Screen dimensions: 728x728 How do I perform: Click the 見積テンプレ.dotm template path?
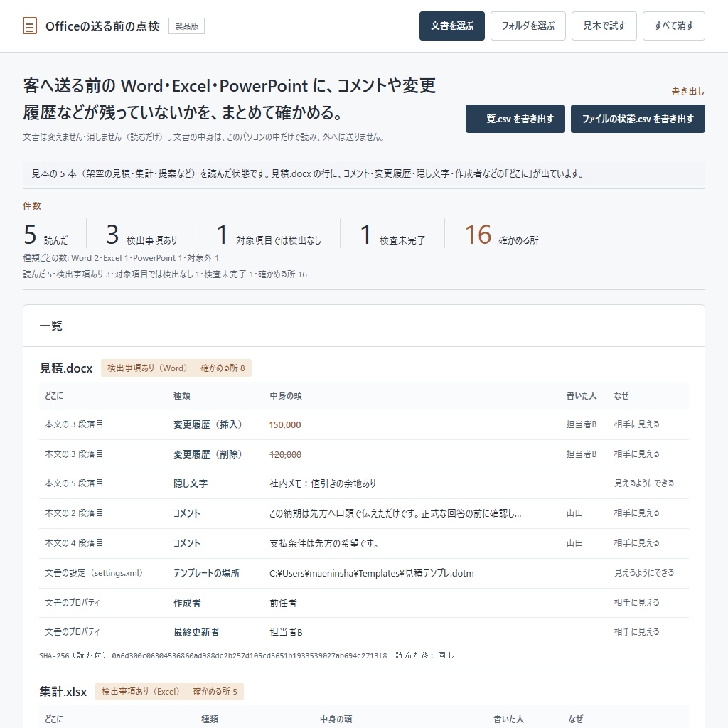pyautogui.click(x=371, y=573)
